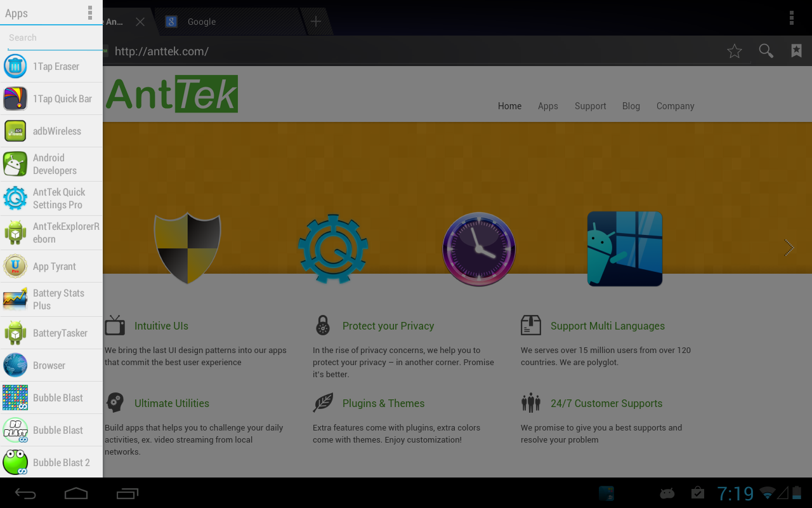Switch to the Google tab

202,21
